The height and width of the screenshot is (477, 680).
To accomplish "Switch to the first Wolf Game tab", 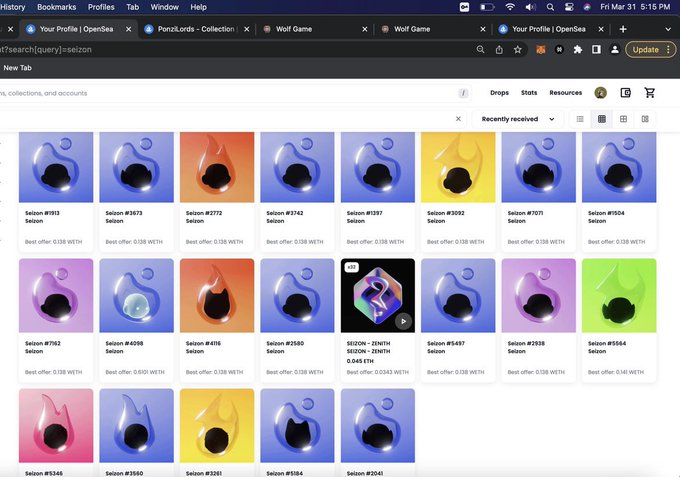I will (315, 29).
